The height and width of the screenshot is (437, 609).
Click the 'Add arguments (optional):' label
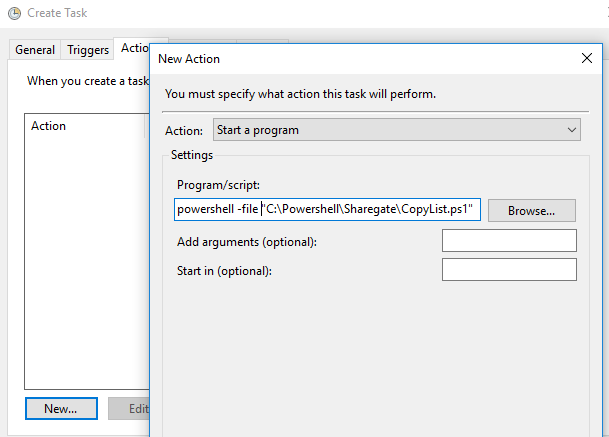point(247,242)
